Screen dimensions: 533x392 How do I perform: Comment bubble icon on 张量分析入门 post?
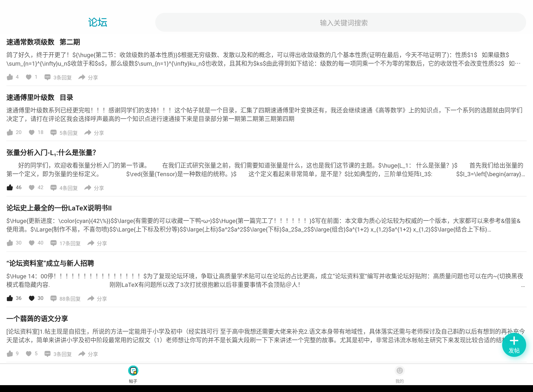pyautogui.click(x=53, y=188)
